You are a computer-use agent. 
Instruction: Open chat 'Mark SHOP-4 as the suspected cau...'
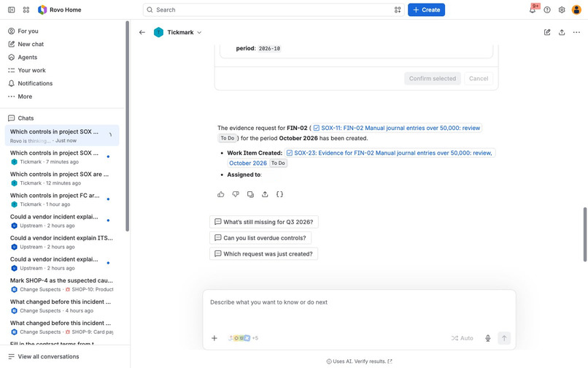point(62,285)
